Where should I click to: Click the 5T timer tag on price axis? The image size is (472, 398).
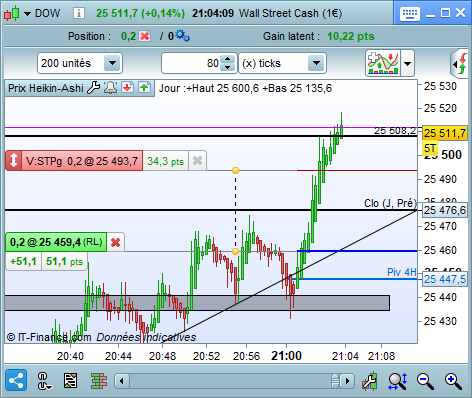(430, 148)
